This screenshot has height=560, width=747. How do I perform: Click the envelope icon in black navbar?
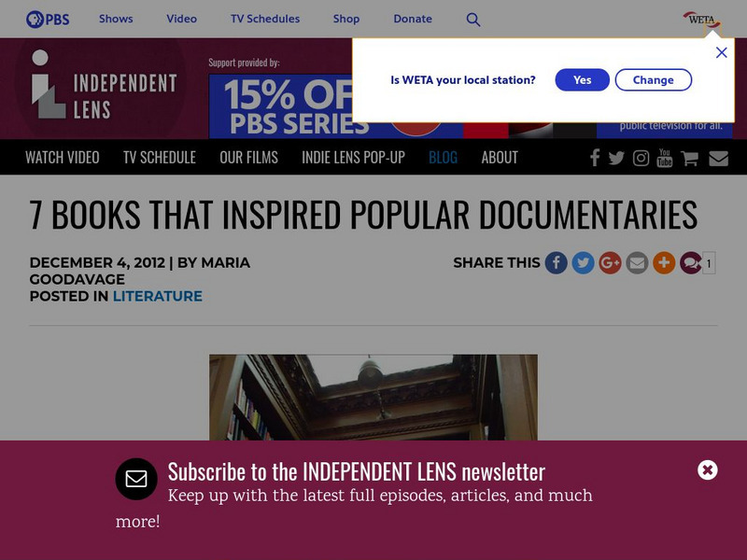718,158
